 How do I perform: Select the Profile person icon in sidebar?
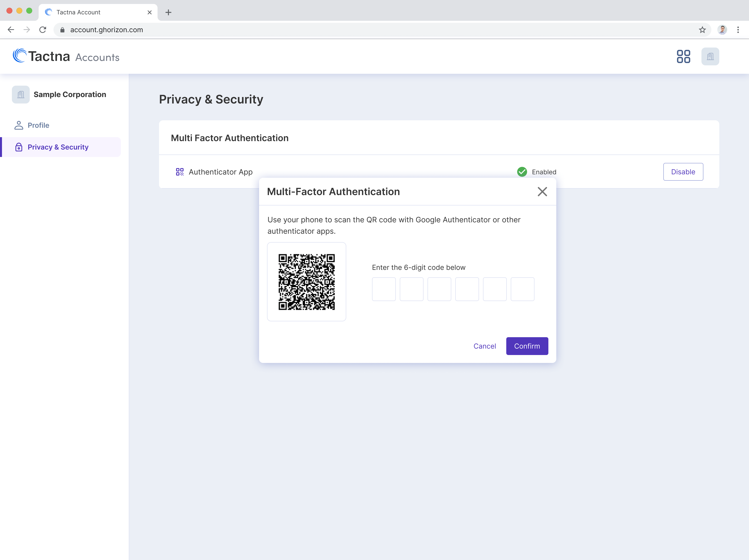(x=19, y=125)
